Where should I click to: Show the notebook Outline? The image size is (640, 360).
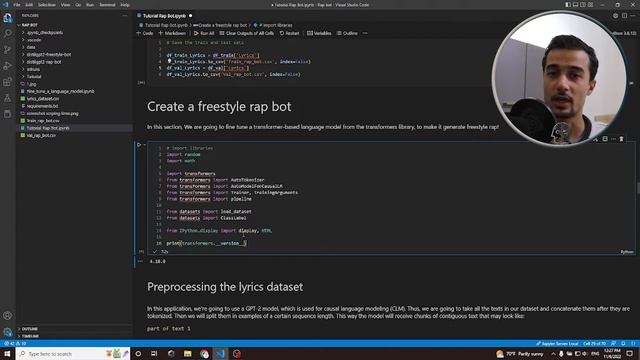[347, 33]
